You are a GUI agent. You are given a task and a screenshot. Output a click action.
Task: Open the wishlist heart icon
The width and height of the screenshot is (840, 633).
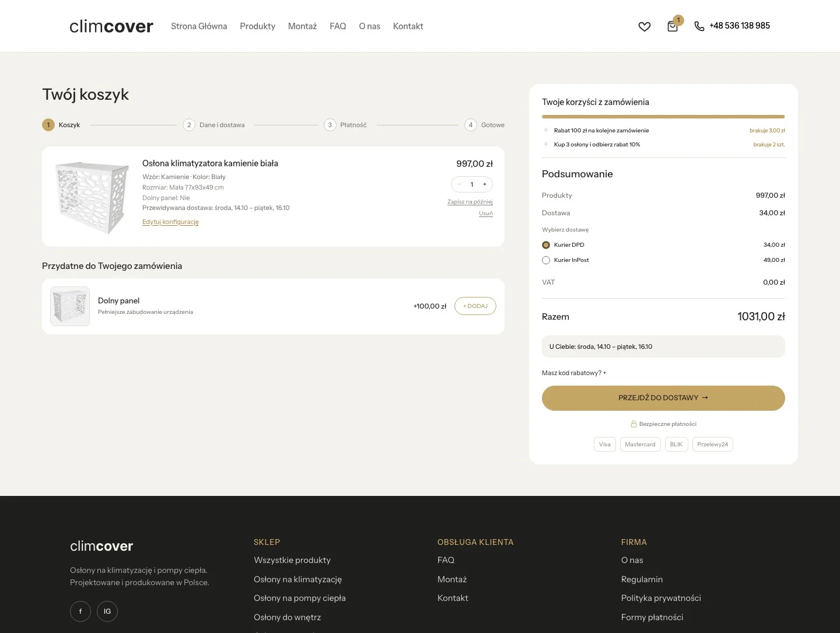coord(645,26)
